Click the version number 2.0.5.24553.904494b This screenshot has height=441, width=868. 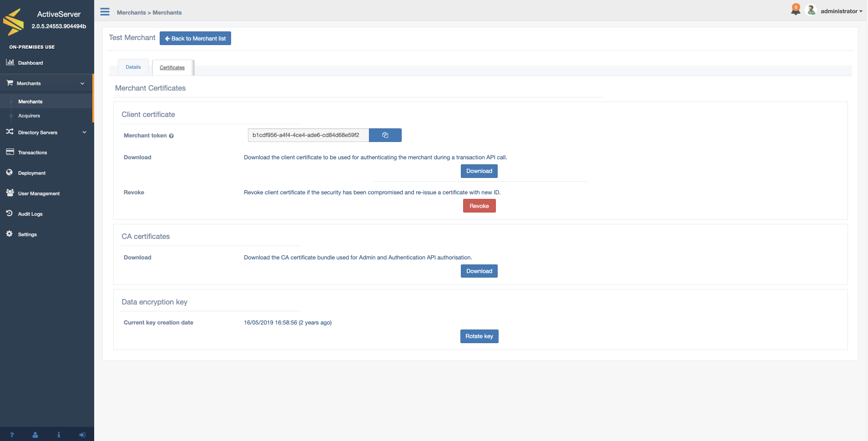point(59,26)
